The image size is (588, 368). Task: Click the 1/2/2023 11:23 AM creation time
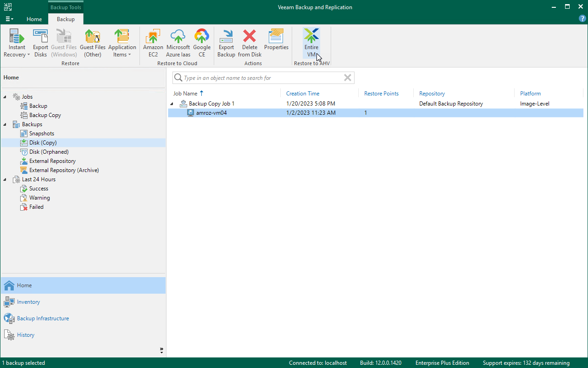311,113
